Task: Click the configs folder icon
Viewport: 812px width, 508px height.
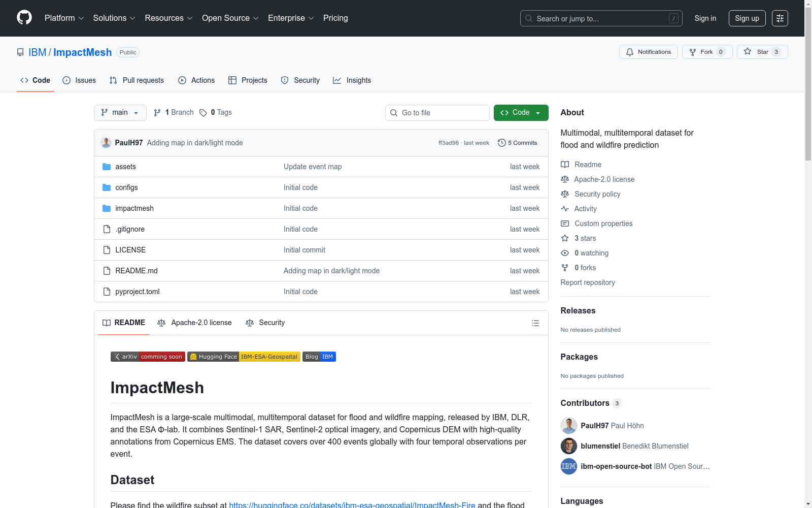Action: tap(107, 187)
